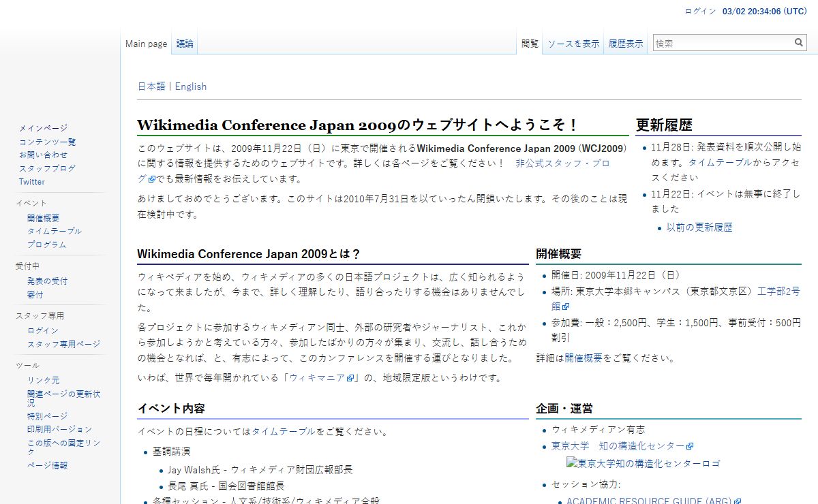Open the Main page tab
818x504 pixels.
[x=146, y=44]
